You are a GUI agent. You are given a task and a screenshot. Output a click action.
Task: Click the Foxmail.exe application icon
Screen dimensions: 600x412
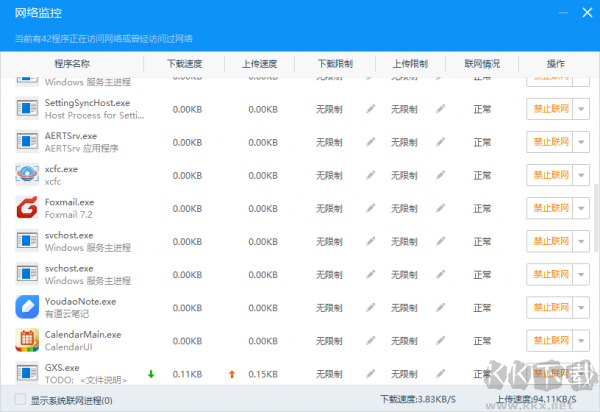pyautogui.click(x=27, y=208)
